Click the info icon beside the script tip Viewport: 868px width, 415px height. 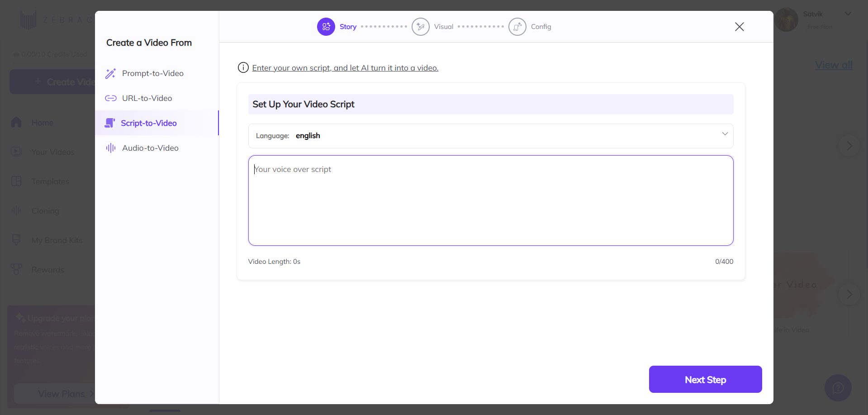pos(243,67)
